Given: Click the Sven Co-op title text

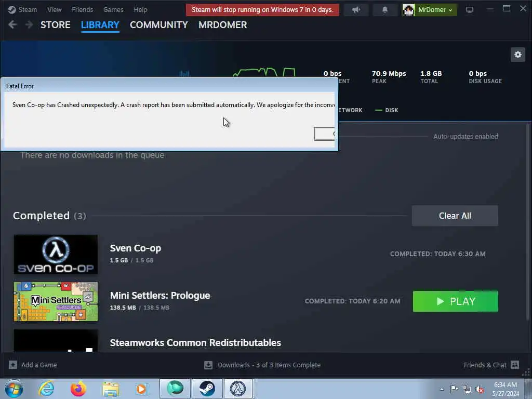Looking at the screenshot, I should tap(136, 248).
